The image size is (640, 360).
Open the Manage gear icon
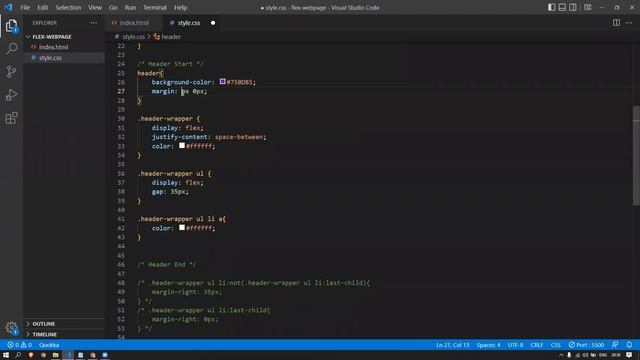tap(11, 328)
